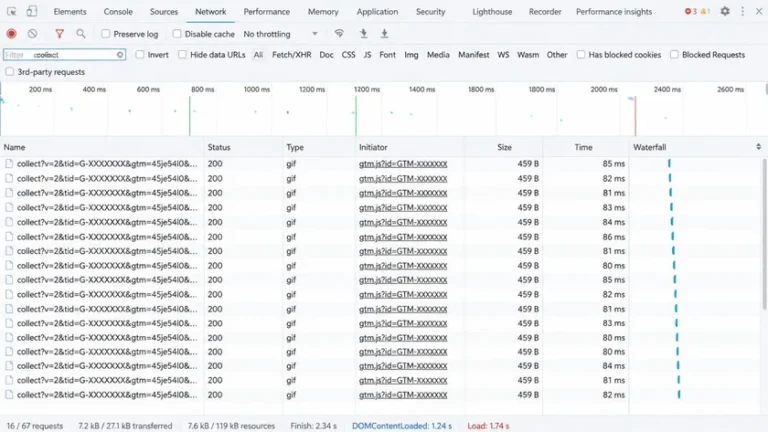768x432 pixels.
Task: Filter by All request types
Action: [258, 55]
